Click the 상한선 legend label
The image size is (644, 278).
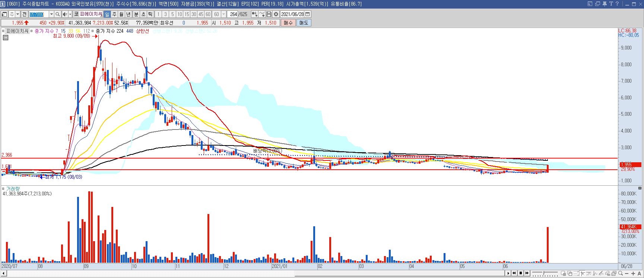coord(142,31)
